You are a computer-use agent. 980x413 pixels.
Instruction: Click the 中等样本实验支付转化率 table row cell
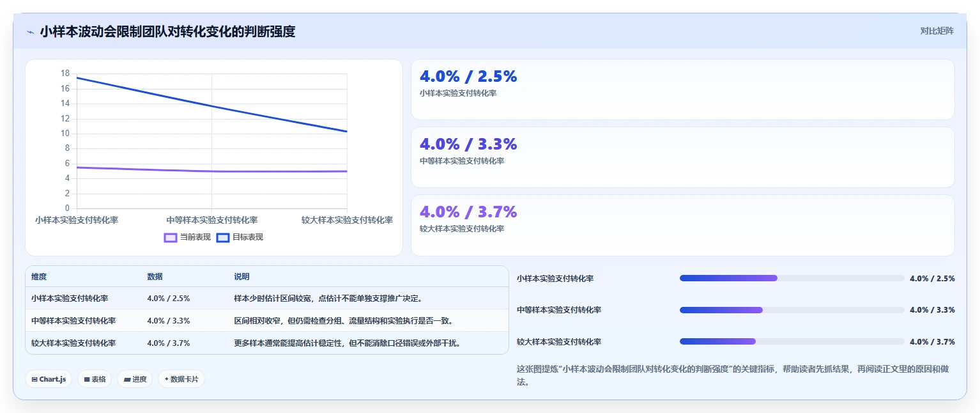point(73,321)
